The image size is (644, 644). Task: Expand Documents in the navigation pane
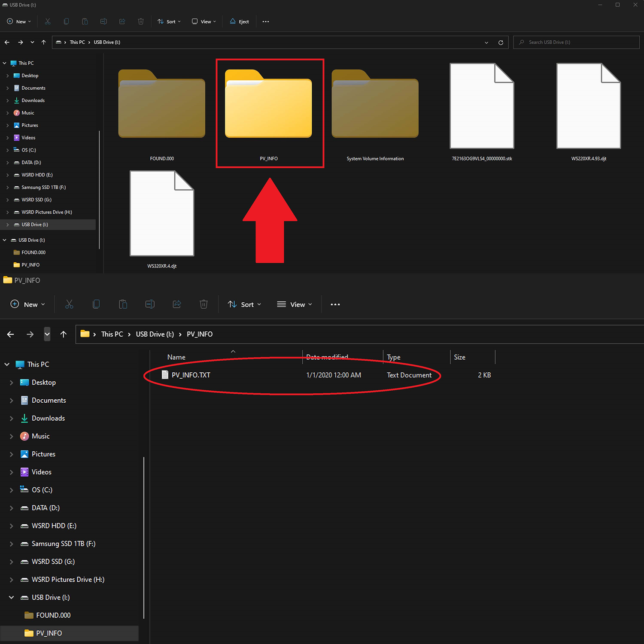pyautogui.click(x=8, y=88)
